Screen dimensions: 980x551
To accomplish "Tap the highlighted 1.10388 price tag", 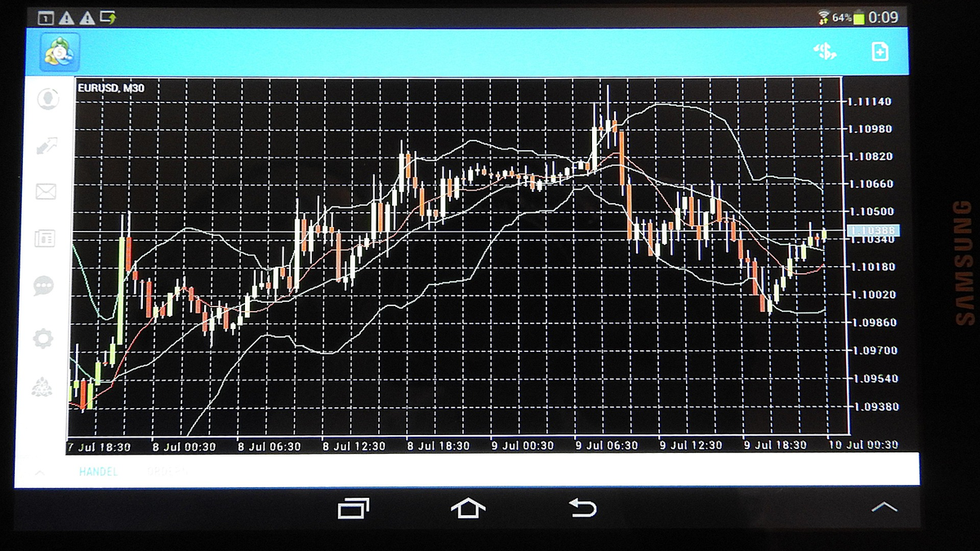I will (x=874, y=231).
